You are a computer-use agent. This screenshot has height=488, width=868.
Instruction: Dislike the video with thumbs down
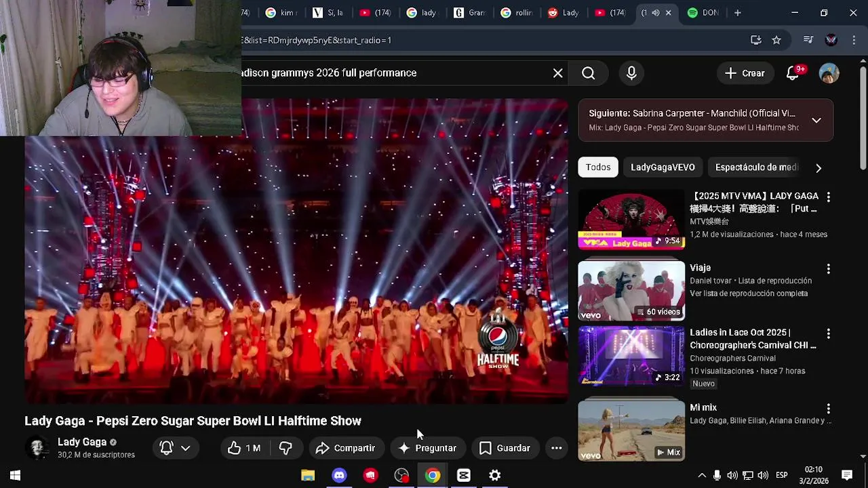tap(285, 448)
